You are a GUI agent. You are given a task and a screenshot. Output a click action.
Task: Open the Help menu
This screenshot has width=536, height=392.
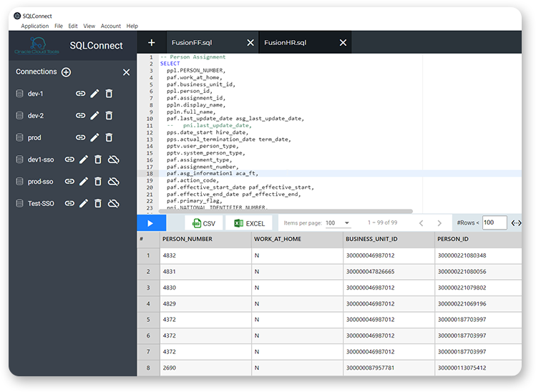132,26
